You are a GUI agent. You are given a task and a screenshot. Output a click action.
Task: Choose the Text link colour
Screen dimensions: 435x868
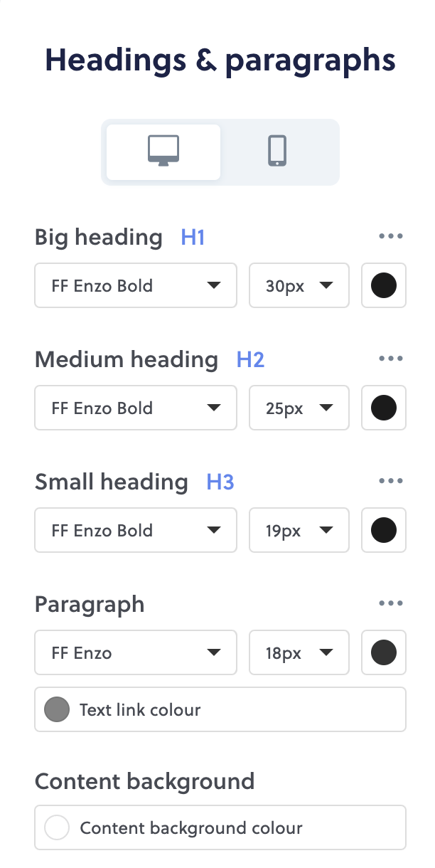[x=220, y=709]
